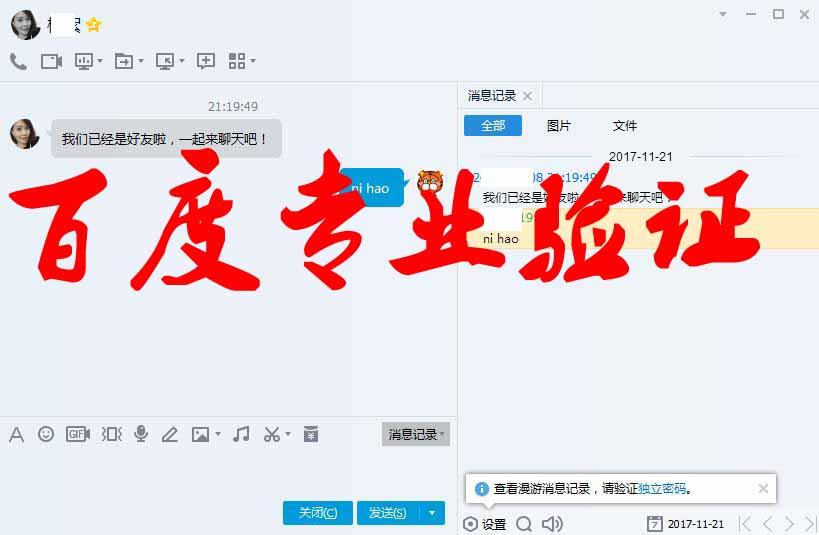Click the message history search magnifier icon
The width and height of the screenshot is (819, 535).
pyautogui.click(x=523, y=524)
